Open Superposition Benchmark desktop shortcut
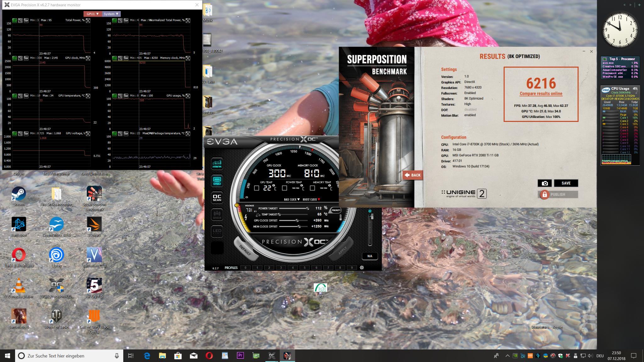 [94, 199]
